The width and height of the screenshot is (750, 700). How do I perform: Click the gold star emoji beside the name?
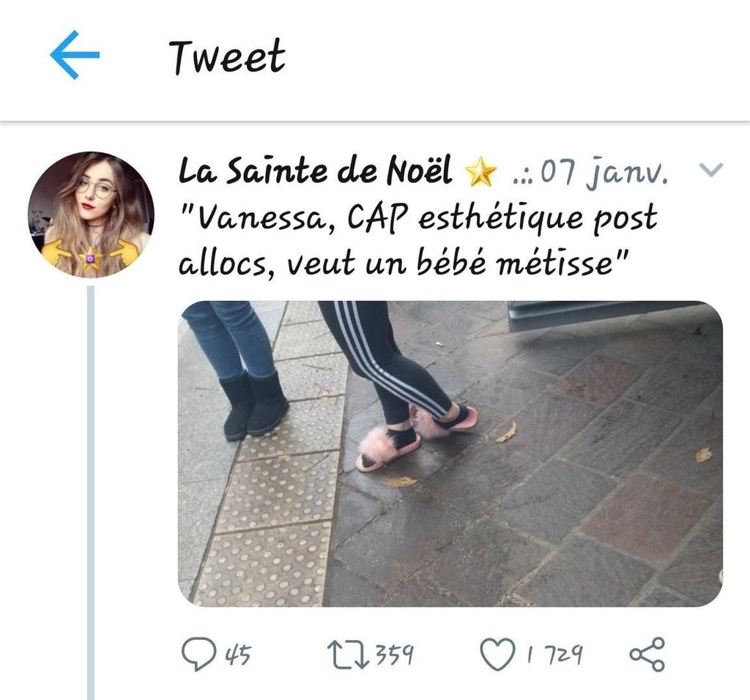pyautogui.click(x=481, y=173)
